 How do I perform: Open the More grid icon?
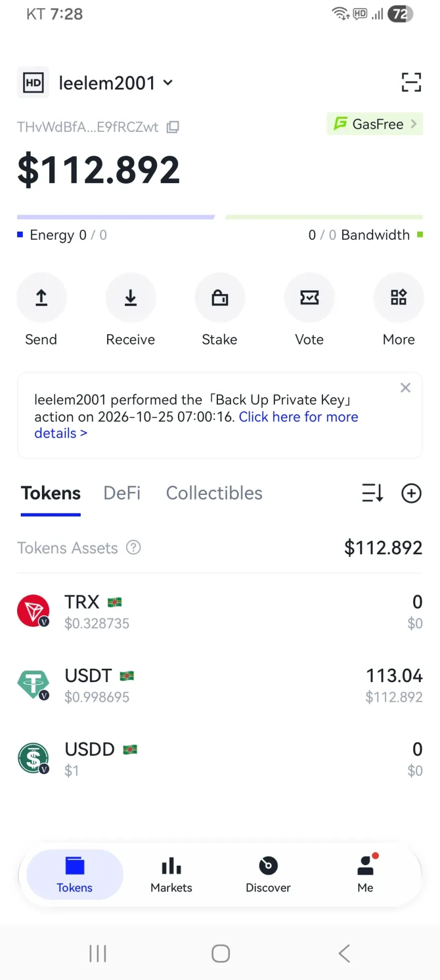point(399,297)
